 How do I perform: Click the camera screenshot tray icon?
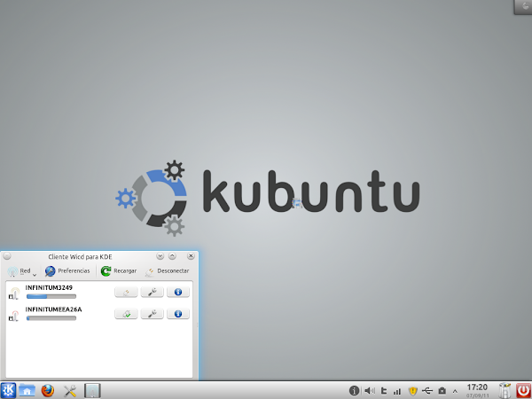point(442,391)
